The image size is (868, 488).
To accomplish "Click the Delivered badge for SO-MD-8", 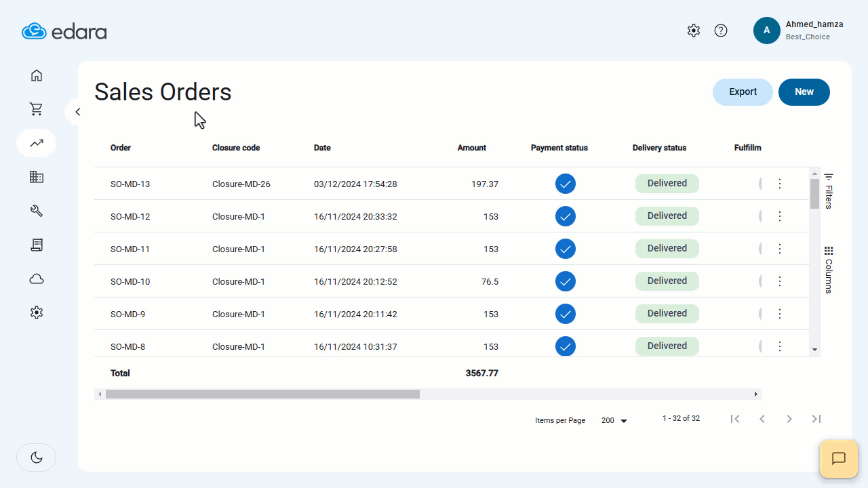I will click(667, 346).
